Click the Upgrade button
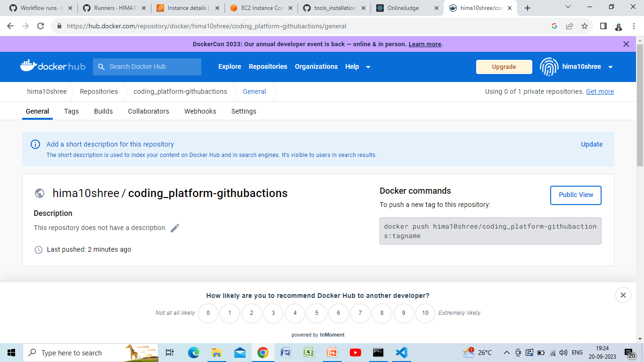Viewport: 644px width, 362px height. tap(504, 67)
